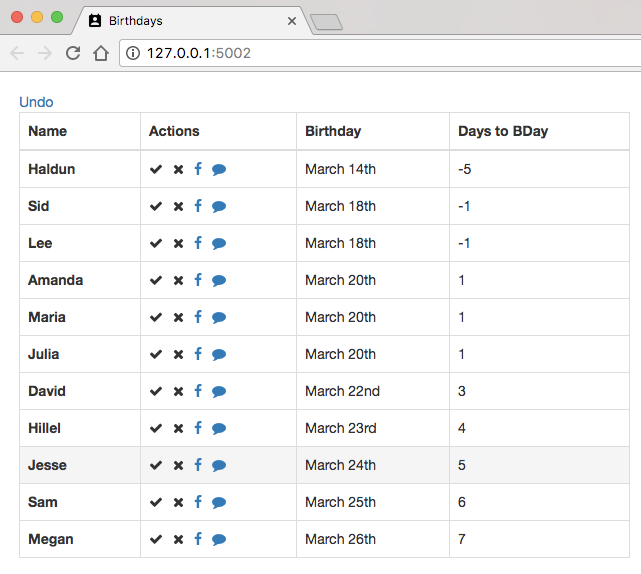The image size is (641, 574).
Task: Remove Julia with the X icon
Action: [x=178, y=354]
